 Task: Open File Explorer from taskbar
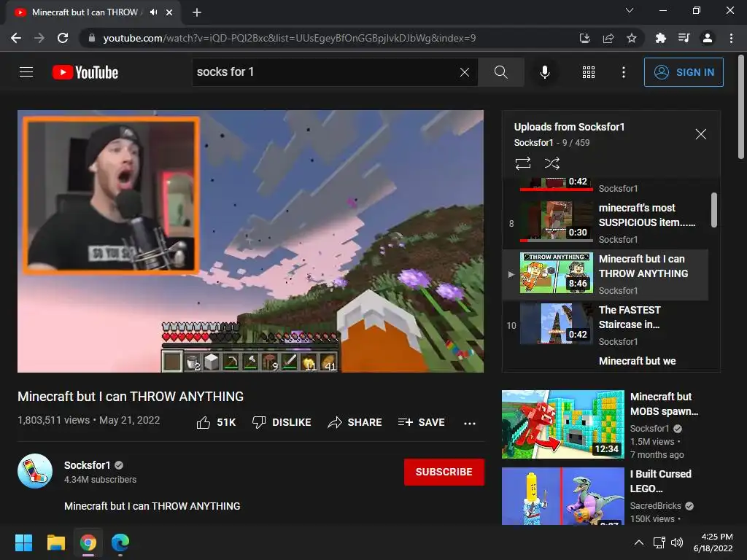[55, 542]
